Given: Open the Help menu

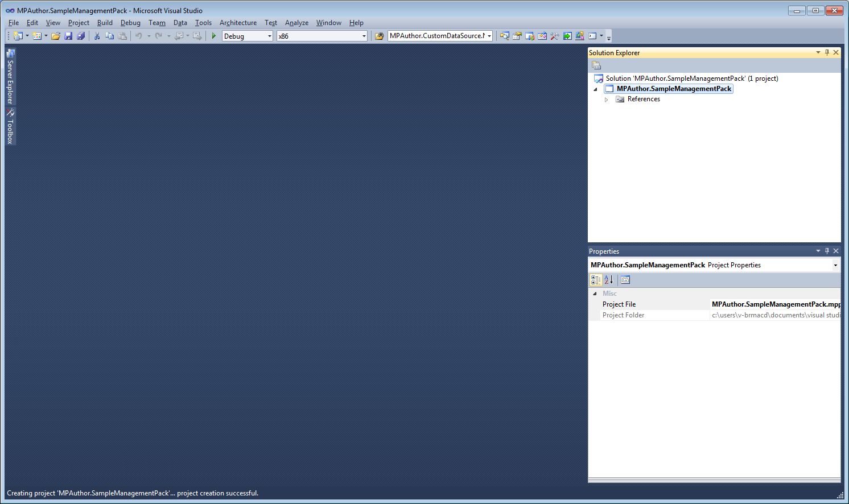Looking at the screenshot, I should [356, 23].
